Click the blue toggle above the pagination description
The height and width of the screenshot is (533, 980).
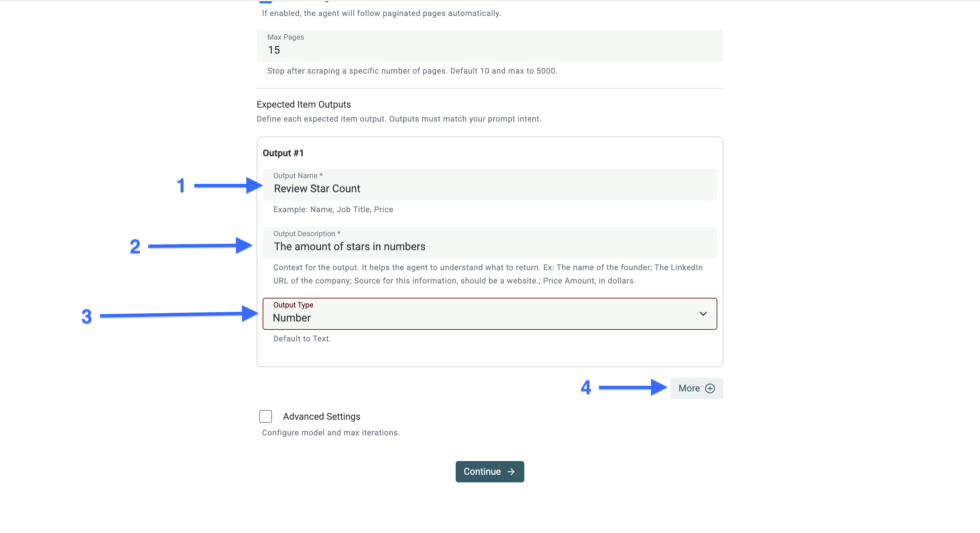click(x=266, y=1)
